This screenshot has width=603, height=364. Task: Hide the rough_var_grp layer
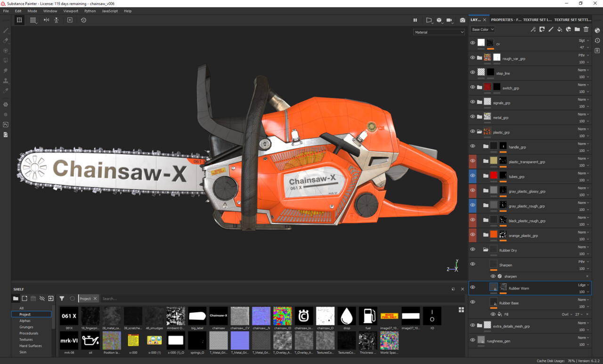[473, 57]
